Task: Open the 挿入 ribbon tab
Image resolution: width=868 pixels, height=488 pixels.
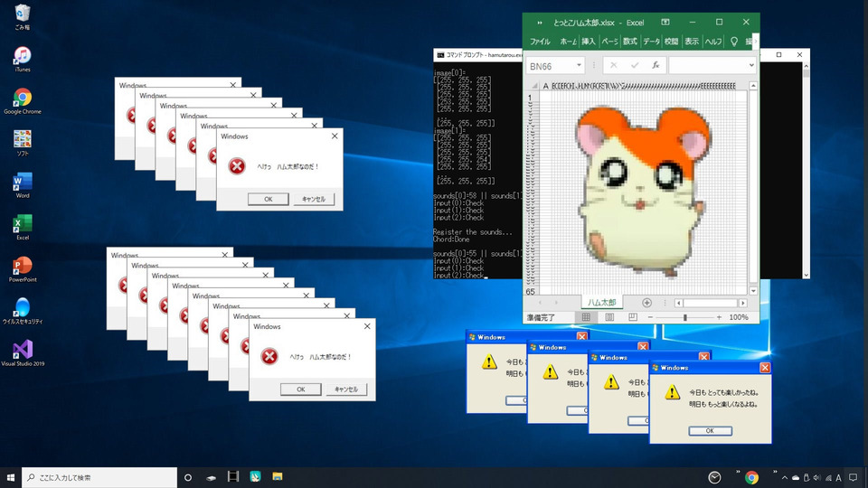Action: tap(588, 42)
